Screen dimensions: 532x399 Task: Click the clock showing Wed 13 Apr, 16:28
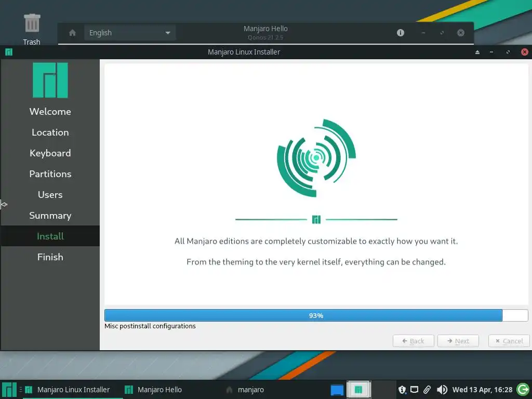coord(482,390)
